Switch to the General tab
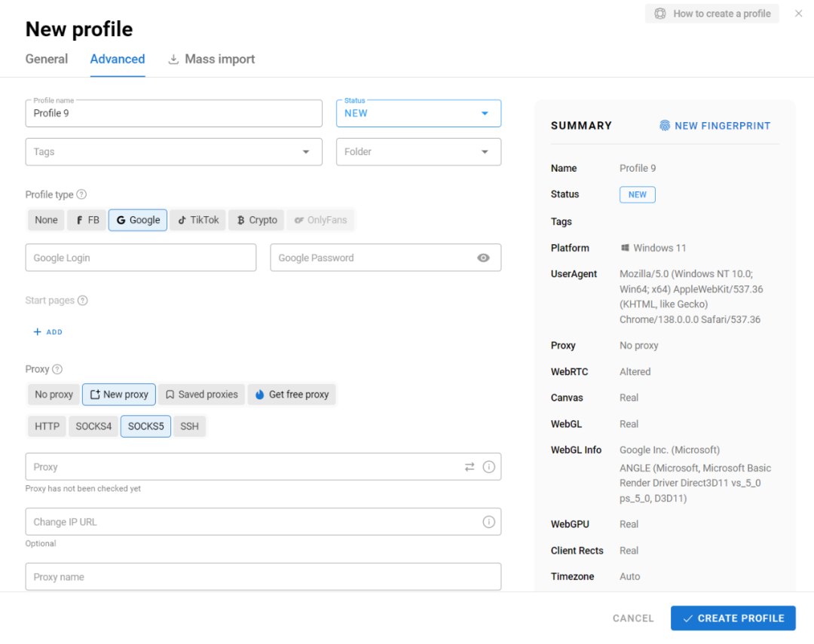 [x=47, y=60]
